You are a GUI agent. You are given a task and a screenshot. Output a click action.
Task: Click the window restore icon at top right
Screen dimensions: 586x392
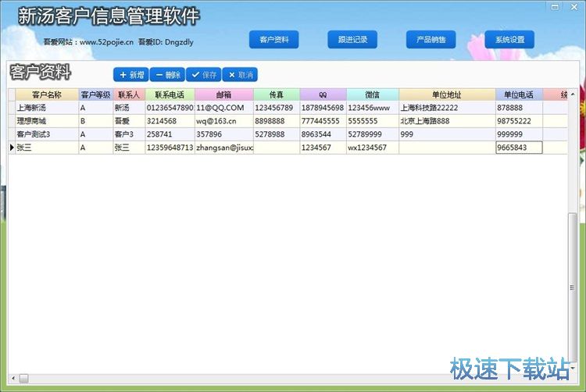click(x=555, y=7)
